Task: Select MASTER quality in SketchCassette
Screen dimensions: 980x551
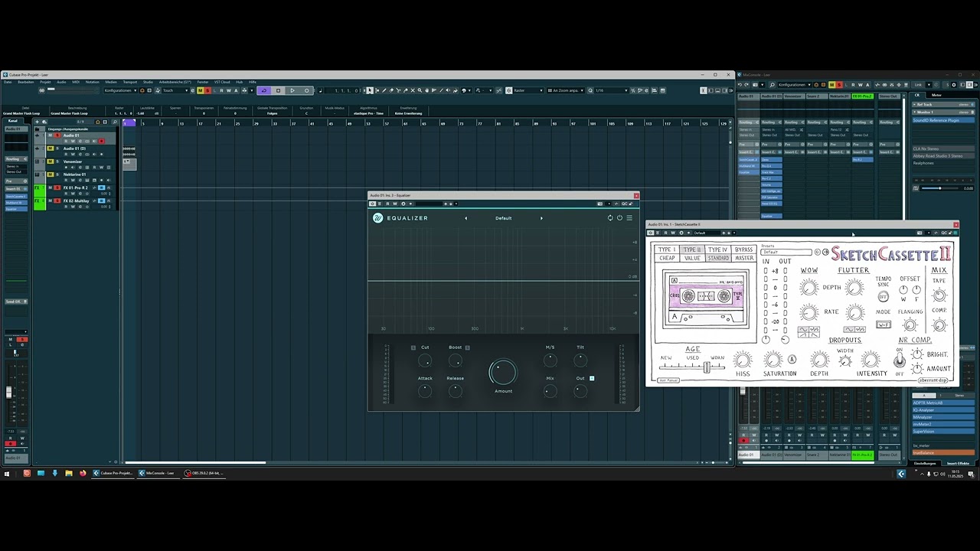Action: [743, 258]
